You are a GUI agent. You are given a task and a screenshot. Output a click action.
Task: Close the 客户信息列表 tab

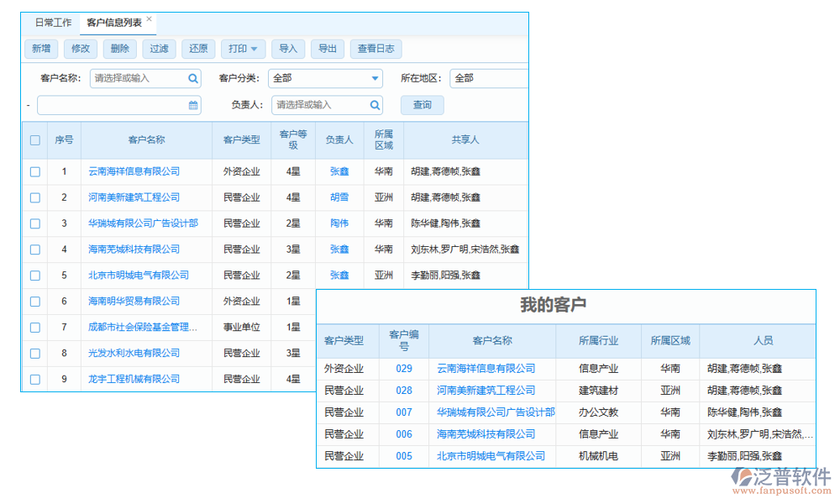point(149,18)
